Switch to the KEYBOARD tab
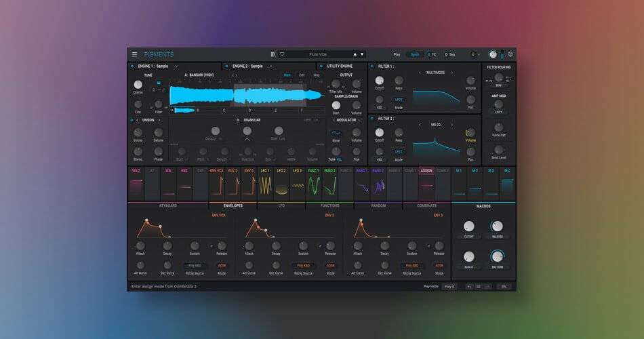Viewport: 644px width, 339px height. 168,205
